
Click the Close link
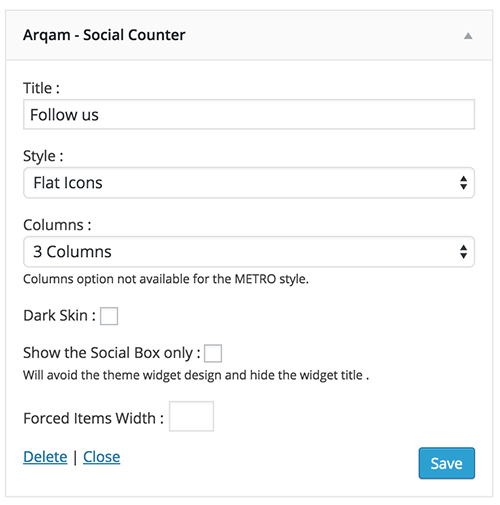coord(102,457)
